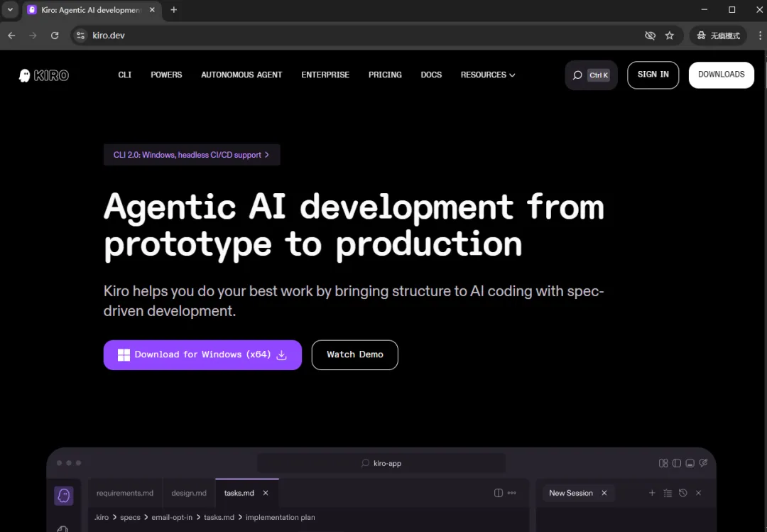Click email-opt-in in the breadcrumb

click(172, 517)
